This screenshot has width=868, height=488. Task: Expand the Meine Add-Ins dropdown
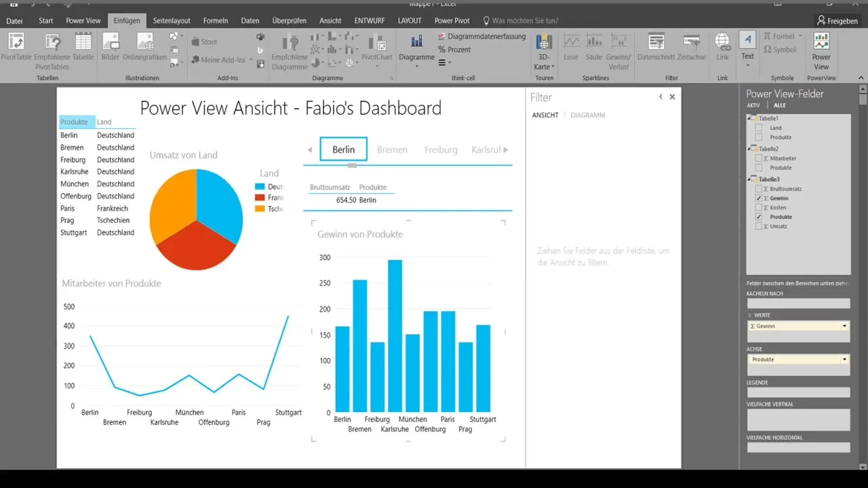click(x=251, y=60)
